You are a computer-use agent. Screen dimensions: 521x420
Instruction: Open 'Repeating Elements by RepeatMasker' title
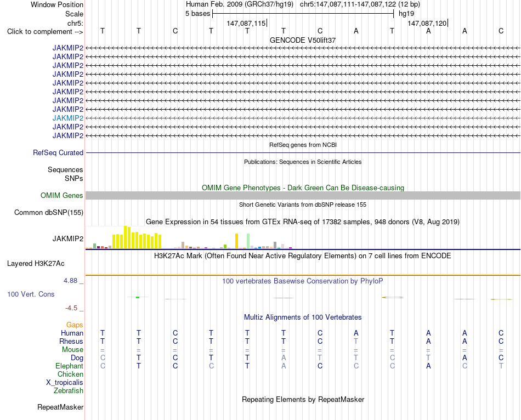(303, 399)
